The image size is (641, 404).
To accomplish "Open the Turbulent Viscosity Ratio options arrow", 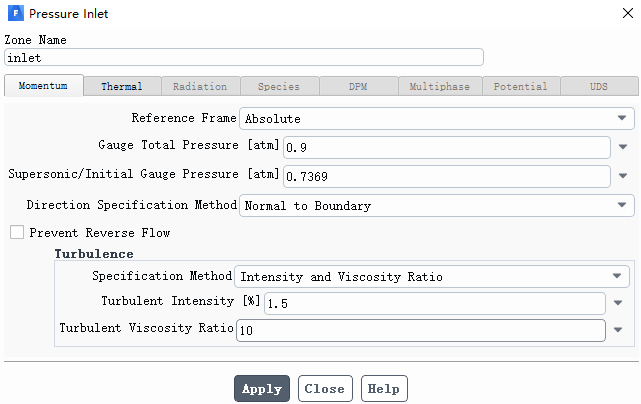I will tap(618, 330).
